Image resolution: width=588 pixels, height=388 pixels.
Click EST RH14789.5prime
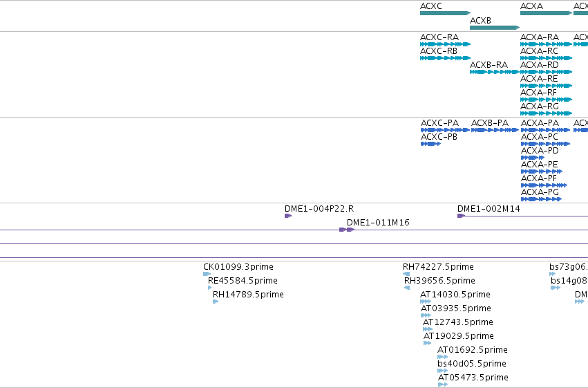click(216, 302)
